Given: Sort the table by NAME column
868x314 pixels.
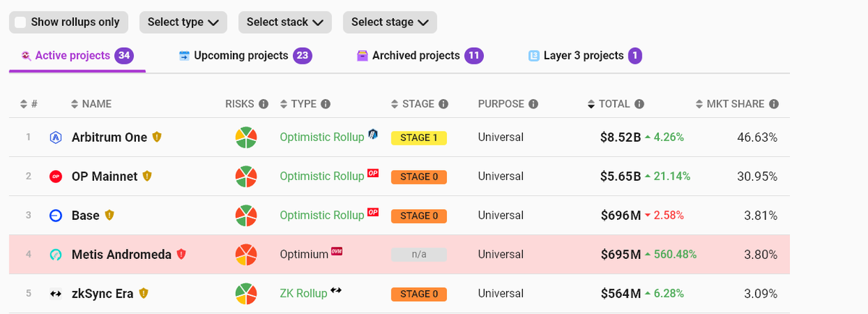Looking at the screenshot, I should 91,104.
